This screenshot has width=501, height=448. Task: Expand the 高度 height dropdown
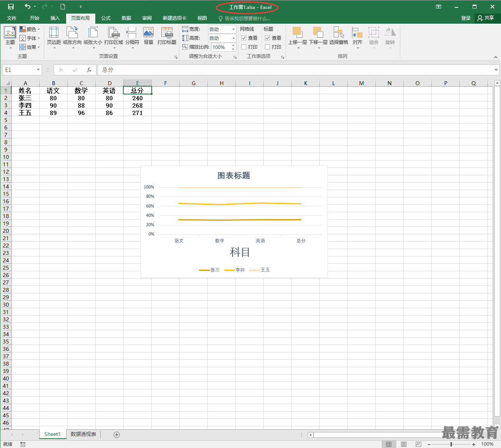(x=233, y=38)
